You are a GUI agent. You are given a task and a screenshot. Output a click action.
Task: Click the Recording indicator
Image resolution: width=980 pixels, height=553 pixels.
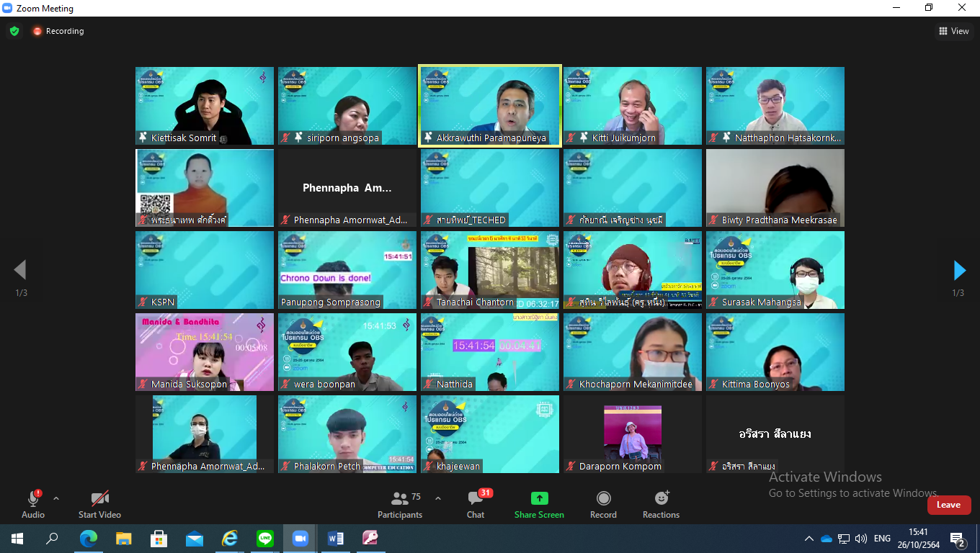click(58, 31)
